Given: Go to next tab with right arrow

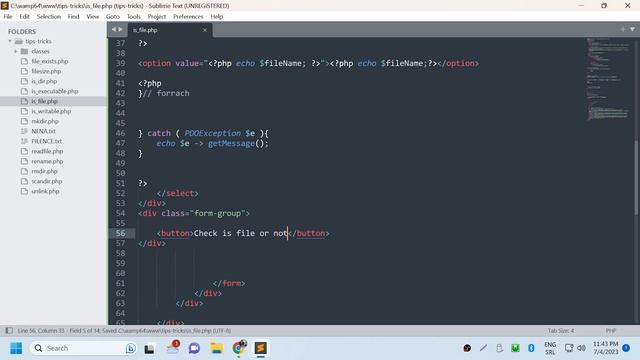Looking at the screenshot, I should [120, 29].
